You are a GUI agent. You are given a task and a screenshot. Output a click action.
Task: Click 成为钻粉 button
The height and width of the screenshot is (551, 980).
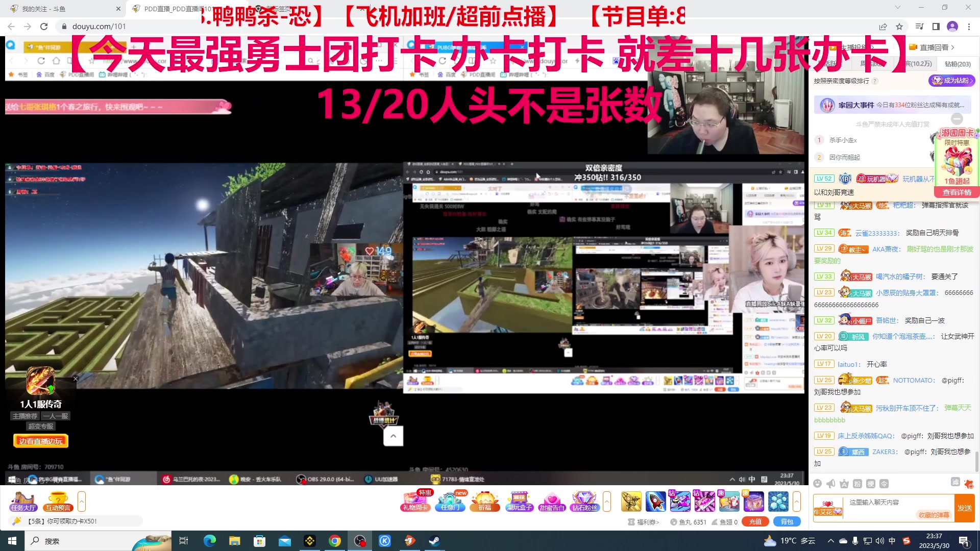[x=951, y=81]
